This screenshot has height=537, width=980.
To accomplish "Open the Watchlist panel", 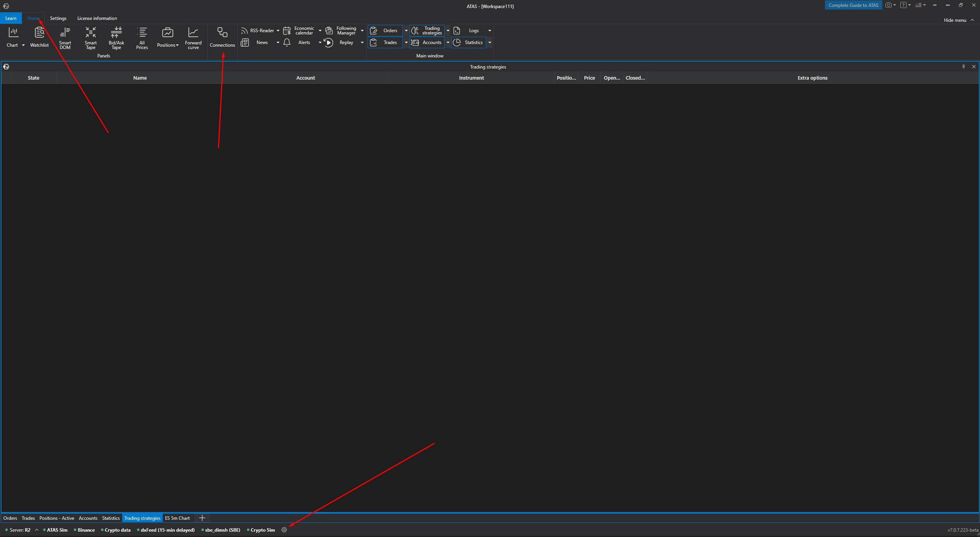I will point(39,38).
